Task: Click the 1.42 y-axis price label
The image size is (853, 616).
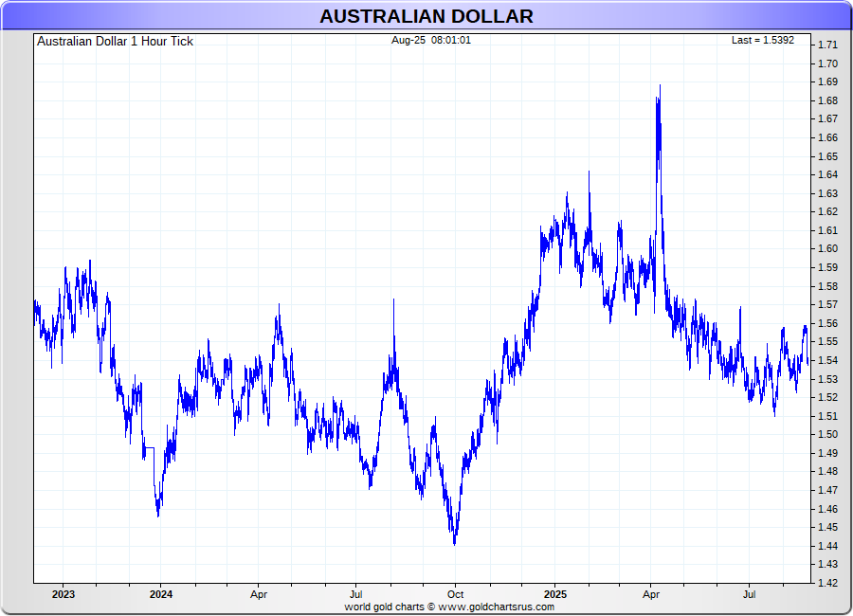Action: pyautogui.click(x=827, y=583)
